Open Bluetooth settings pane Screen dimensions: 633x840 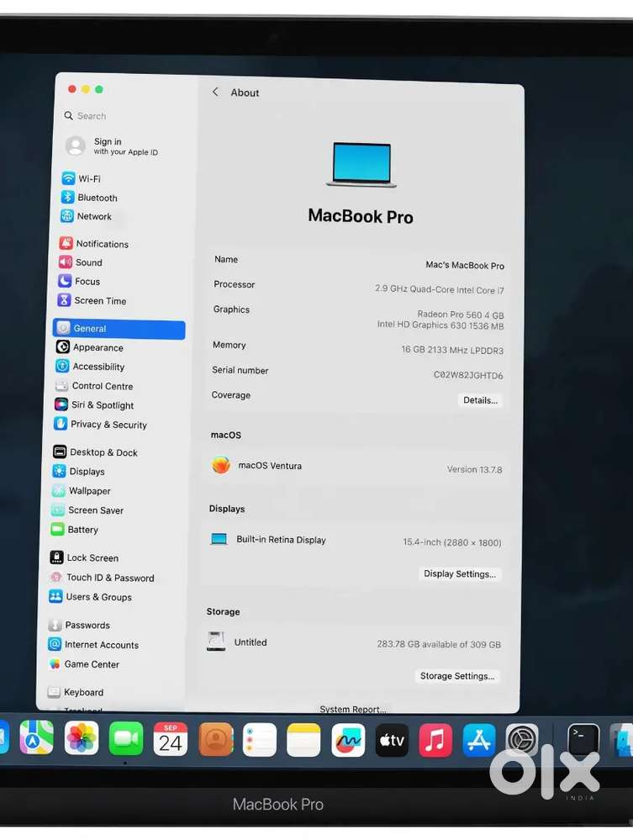click(89, 197)
